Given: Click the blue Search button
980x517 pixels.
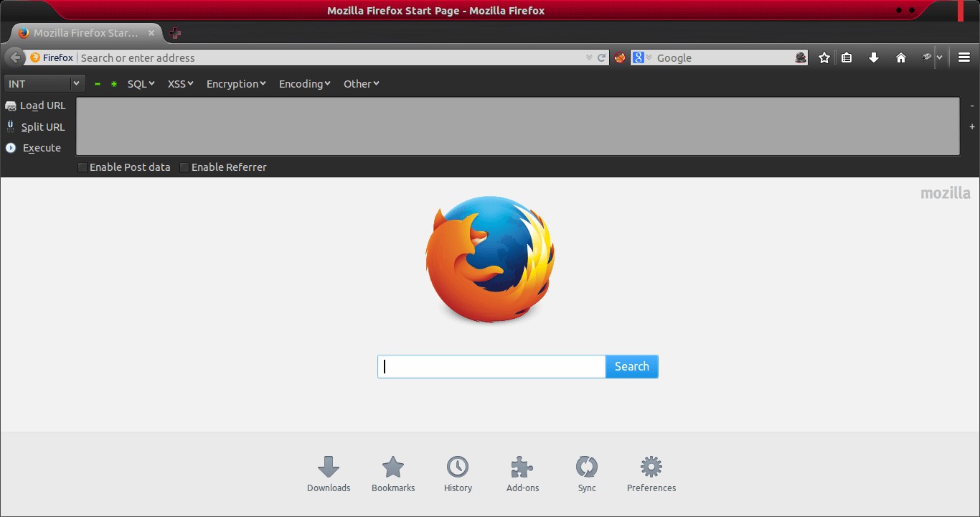Looking at the screenshot, I should point(631,366).
